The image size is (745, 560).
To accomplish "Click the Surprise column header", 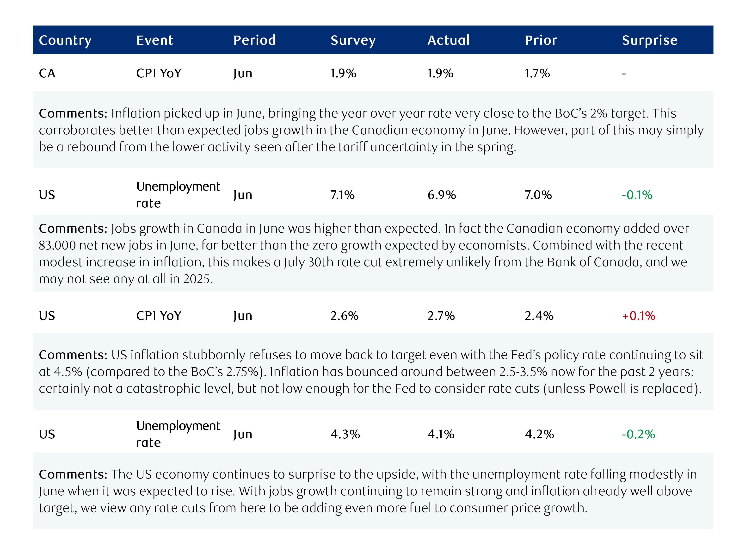I will point(649,40).
